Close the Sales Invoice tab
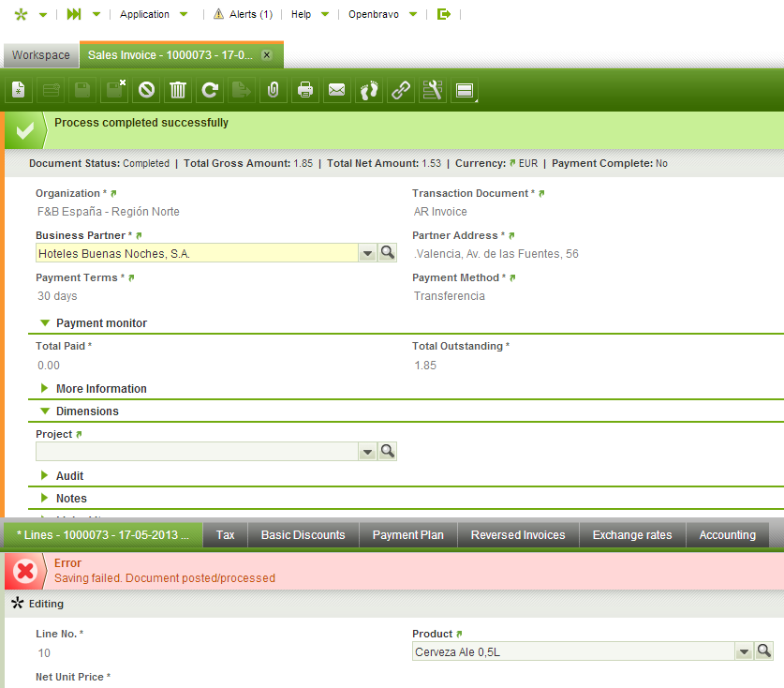784x688 pixels. click(267, 54)
